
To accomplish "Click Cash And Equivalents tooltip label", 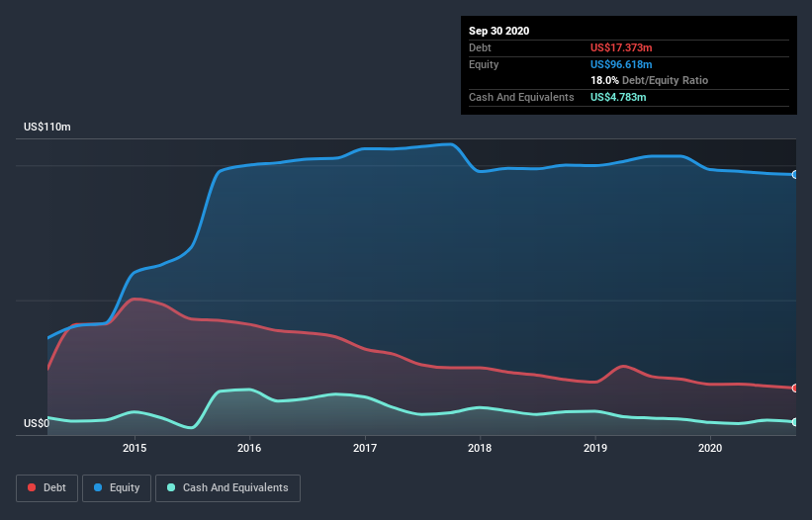I will tap(521, 97).
